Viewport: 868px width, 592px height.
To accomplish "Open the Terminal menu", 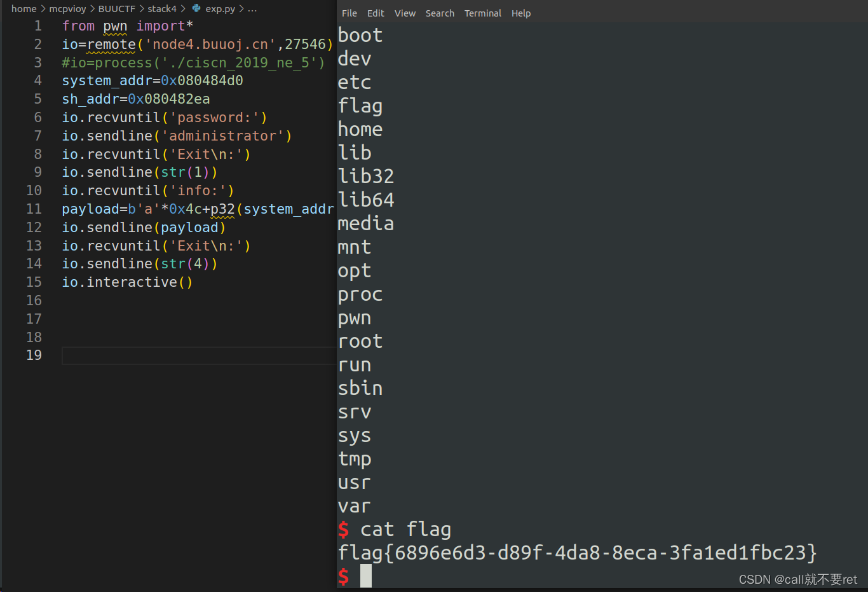I will (x=483, y=13).
